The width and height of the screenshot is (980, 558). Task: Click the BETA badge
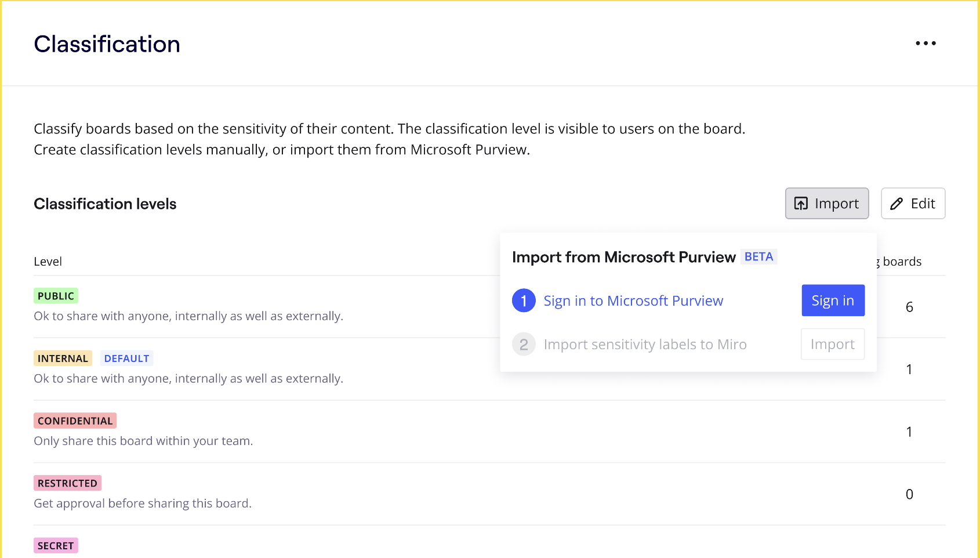tap(758, 257)
